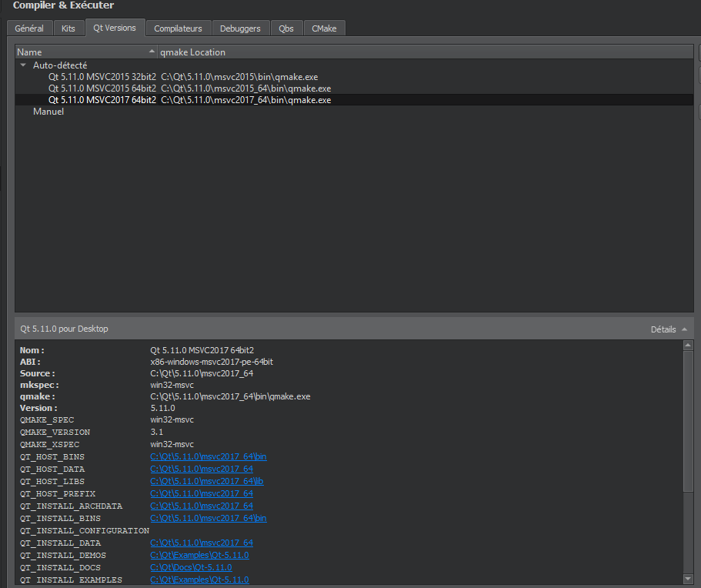Click the Nom value in details

tap(202, 350)
